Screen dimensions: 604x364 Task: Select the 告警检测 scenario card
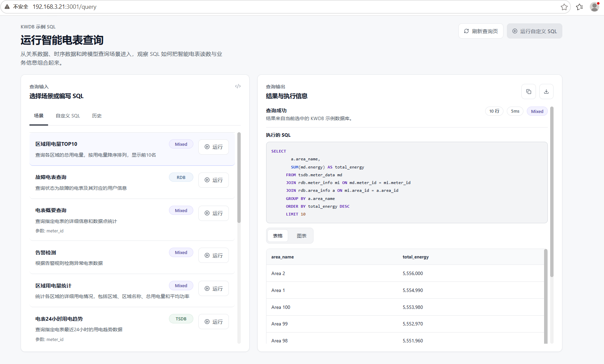pyautogui.click(x=132, y=257)
